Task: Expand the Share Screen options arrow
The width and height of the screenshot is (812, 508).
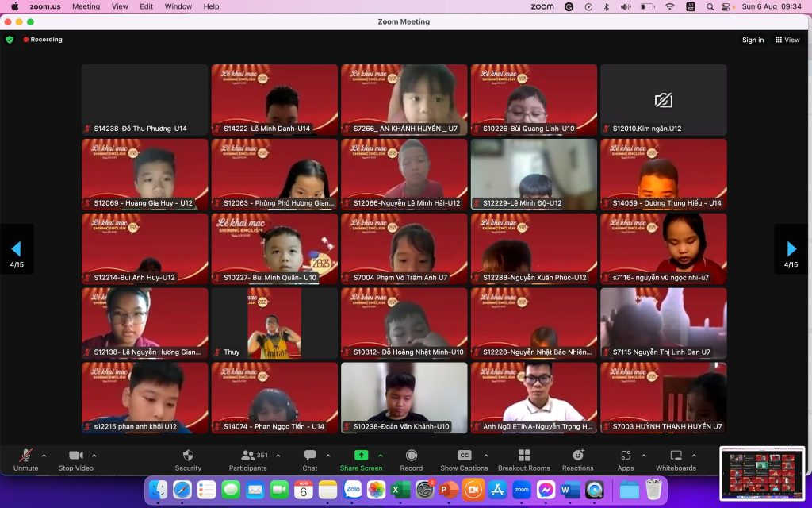Action: [x=381, y=456]
